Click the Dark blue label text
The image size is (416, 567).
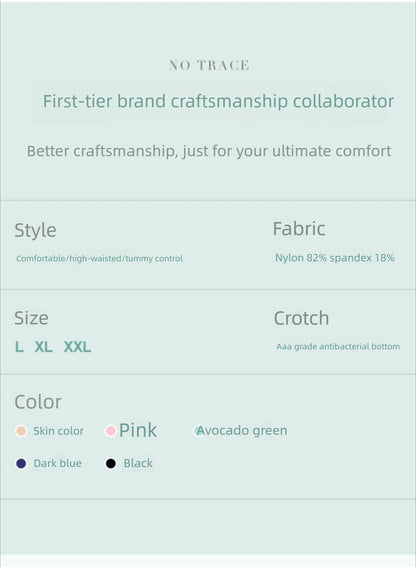(x=58, y=463)
